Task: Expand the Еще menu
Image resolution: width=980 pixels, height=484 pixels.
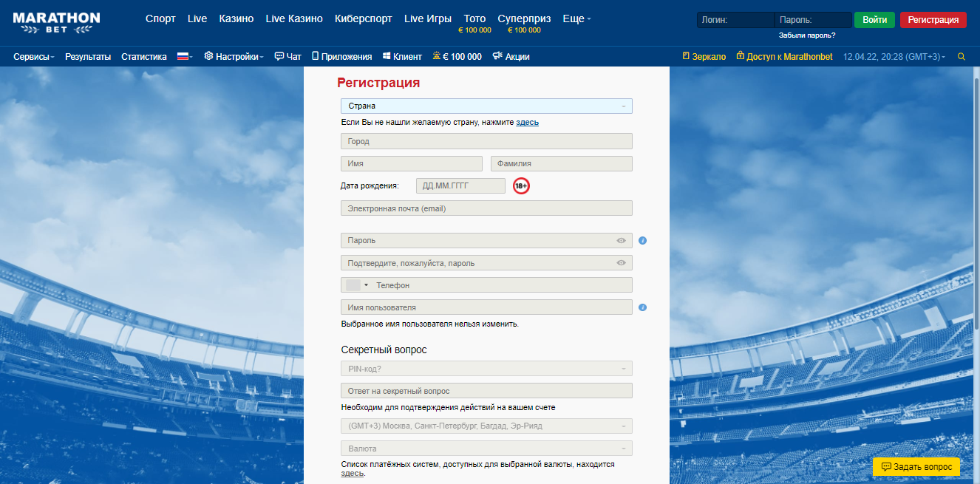Action: tap(576, 19)
